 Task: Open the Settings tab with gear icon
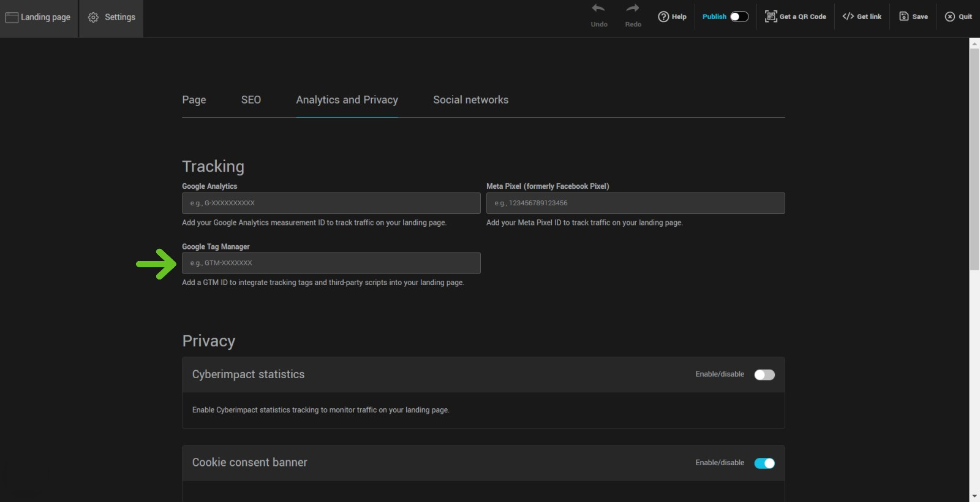click(111, 18)
